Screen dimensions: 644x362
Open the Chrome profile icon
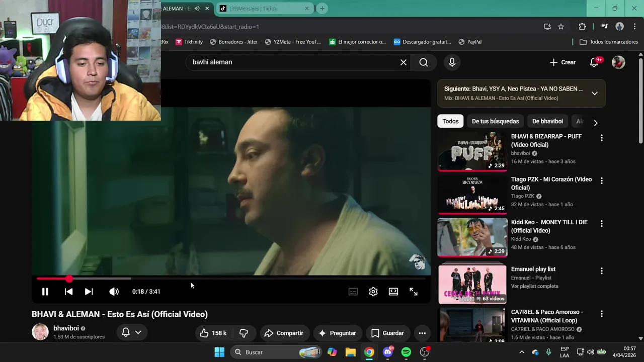620,27
